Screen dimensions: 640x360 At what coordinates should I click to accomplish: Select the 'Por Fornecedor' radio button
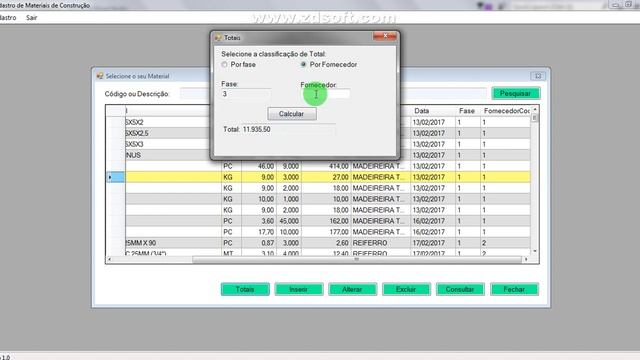tap(303, 64)
